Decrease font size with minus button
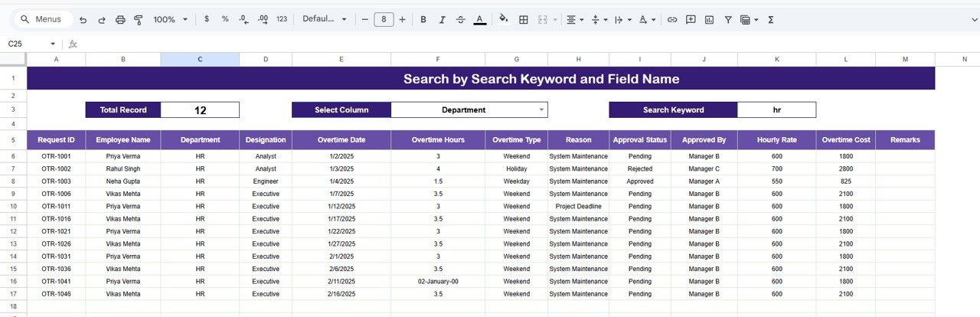 click(365, 19)
